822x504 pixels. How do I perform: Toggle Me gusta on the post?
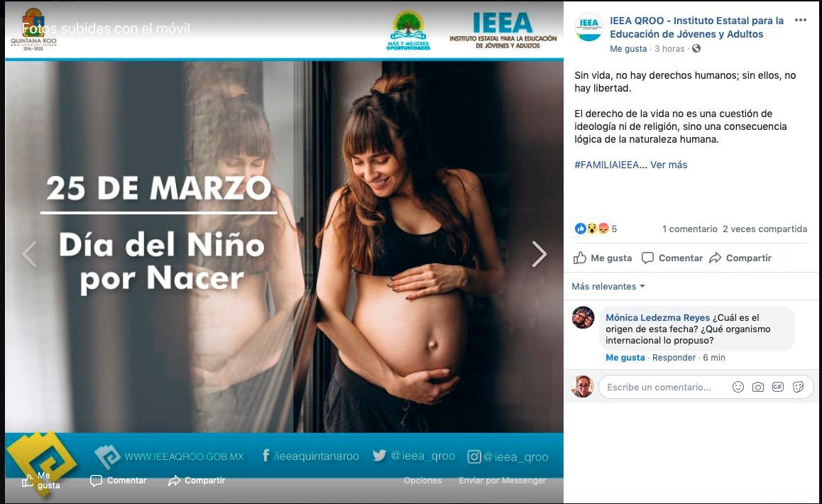(x=603, y=258)
